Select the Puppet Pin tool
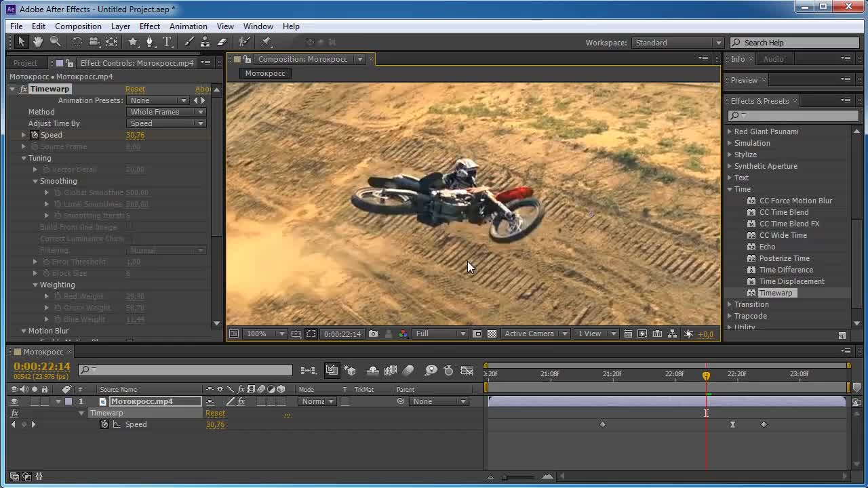 pyautogui.click(x=266, y=42)
